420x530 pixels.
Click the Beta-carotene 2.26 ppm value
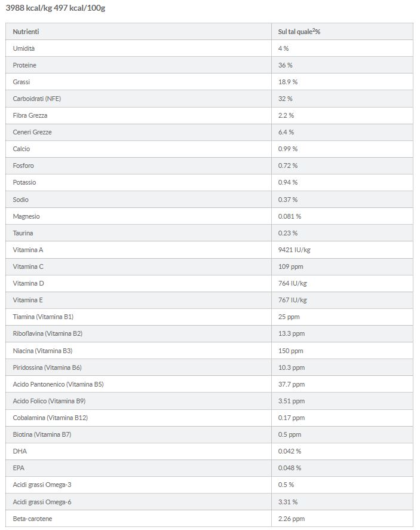pyautogui.click(x=292, y=519)
